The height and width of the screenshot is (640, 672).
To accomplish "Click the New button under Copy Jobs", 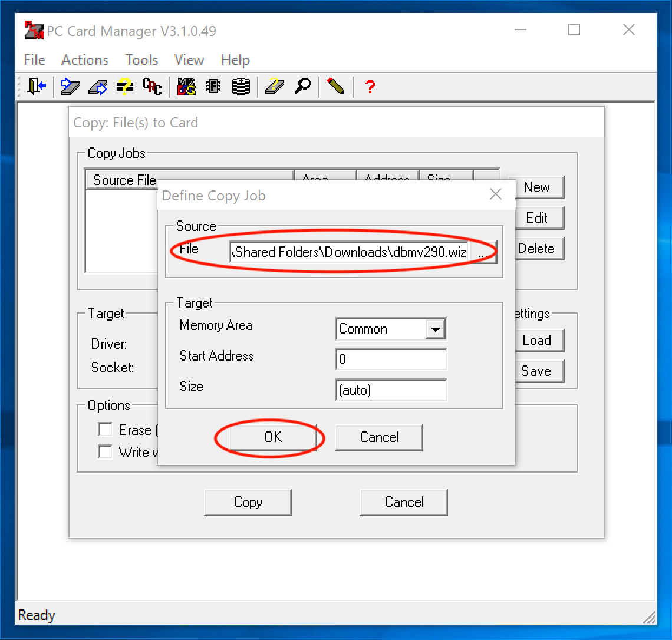I will [538, 187].
